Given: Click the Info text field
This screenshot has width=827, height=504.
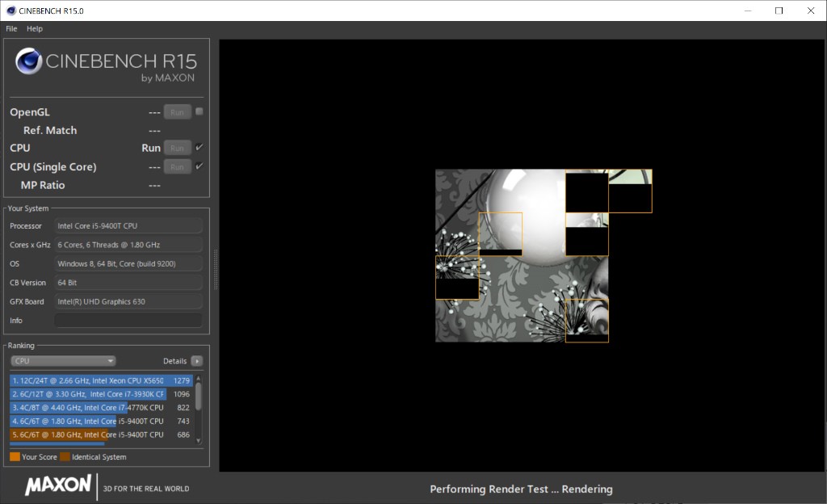Looking at the screenshot, I should click(x=128, y=321).
